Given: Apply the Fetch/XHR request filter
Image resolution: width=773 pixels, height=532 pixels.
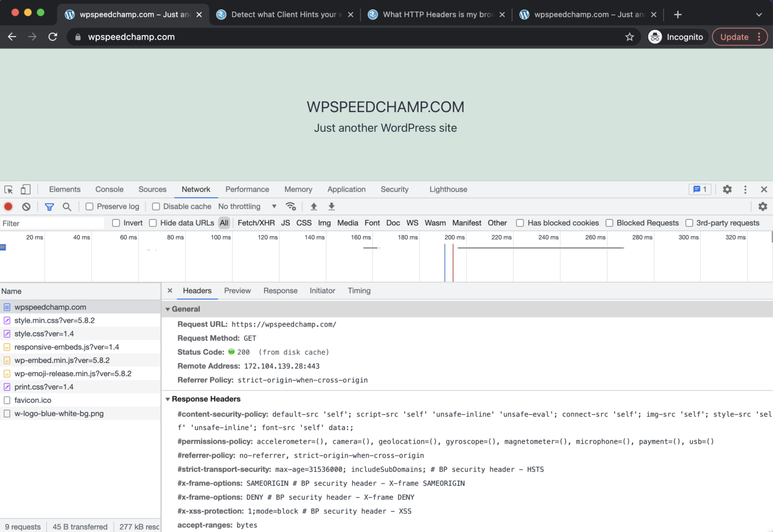Looking at the screenshot, I should (x=256, y=223).
